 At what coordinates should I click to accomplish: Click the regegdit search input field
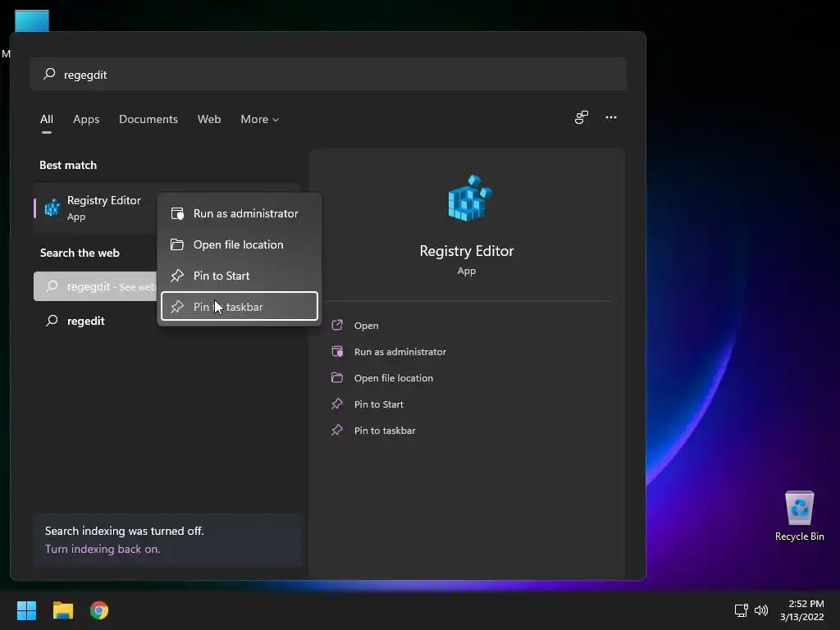coord(328,74)
